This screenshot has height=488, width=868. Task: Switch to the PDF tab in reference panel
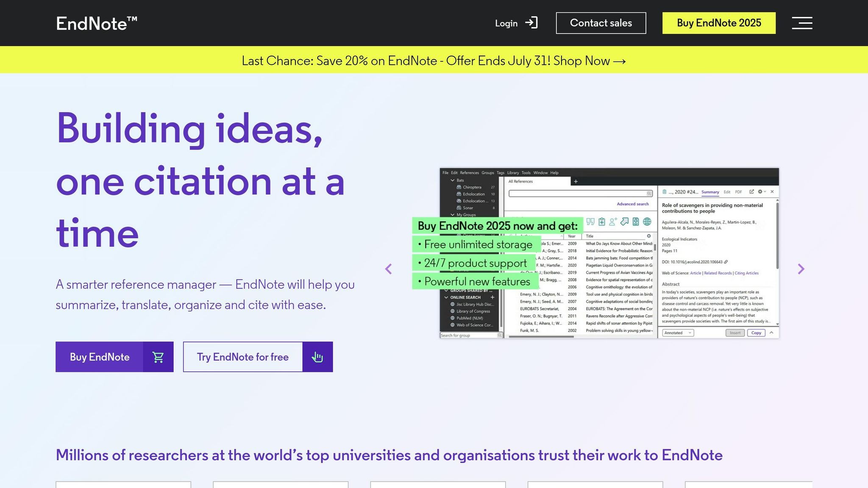click(x=738, y=192)
